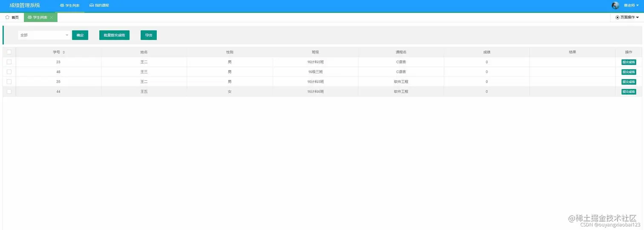Click 软件工程 in the 学号 25 row
The height and width of the screenshot is (230, 644).
tap(401, 82)
